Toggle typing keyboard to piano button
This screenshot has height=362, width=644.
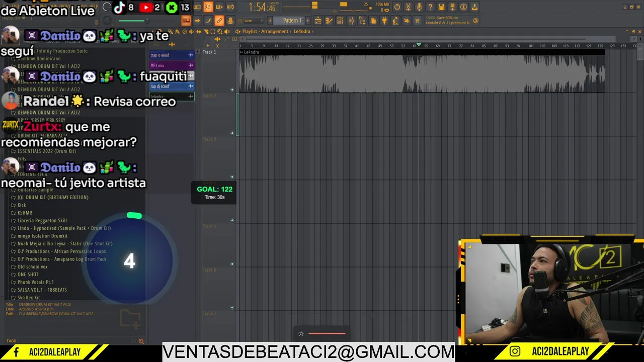click(x=186, y=21)
